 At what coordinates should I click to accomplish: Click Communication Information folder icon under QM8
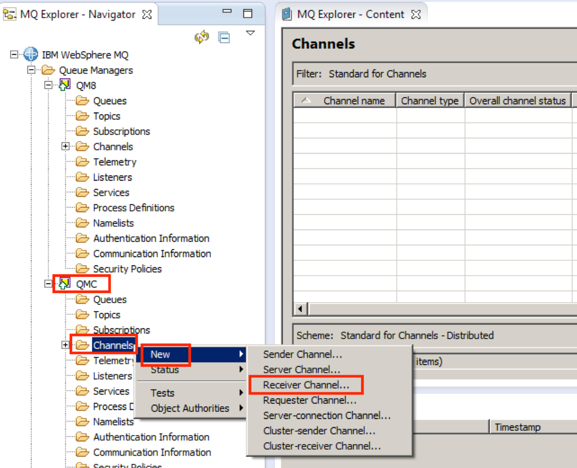tap(82, 253)
